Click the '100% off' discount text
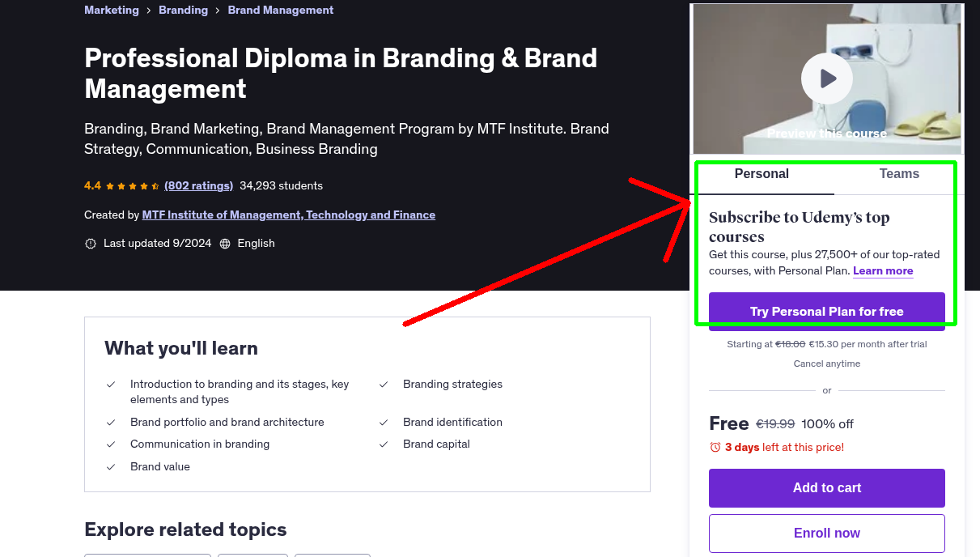Screen dimensions: 980x557 click(828, 424)
